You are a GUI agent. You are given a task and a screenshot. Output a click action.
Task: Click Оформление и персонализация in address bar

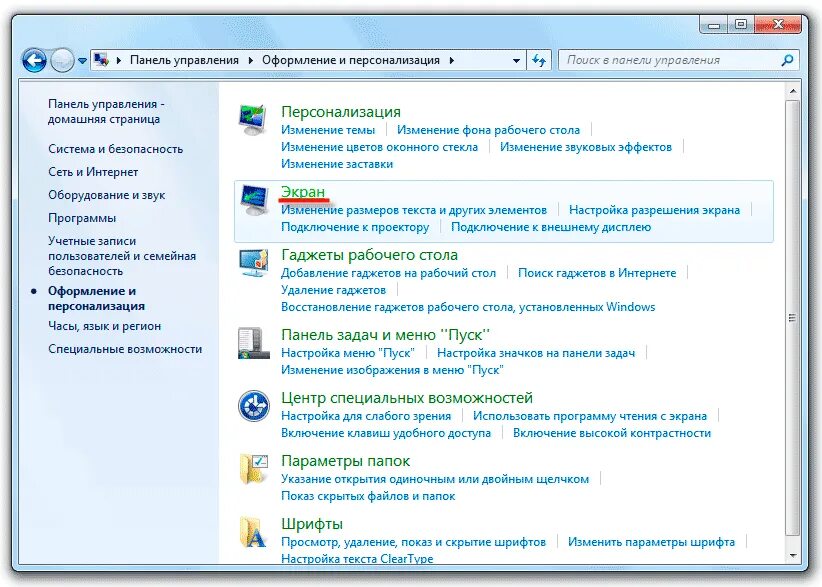pyautogui.click(x=351, y=60)
